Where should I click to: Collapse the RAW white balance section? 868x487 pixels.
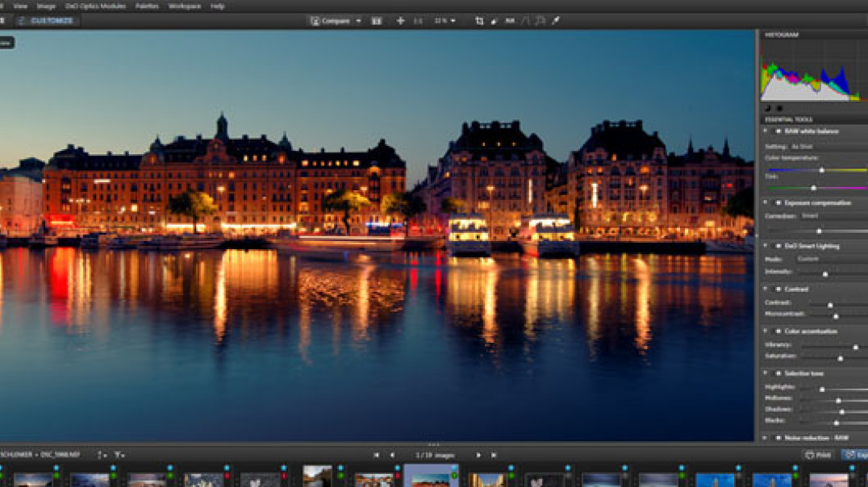point(766,131)
